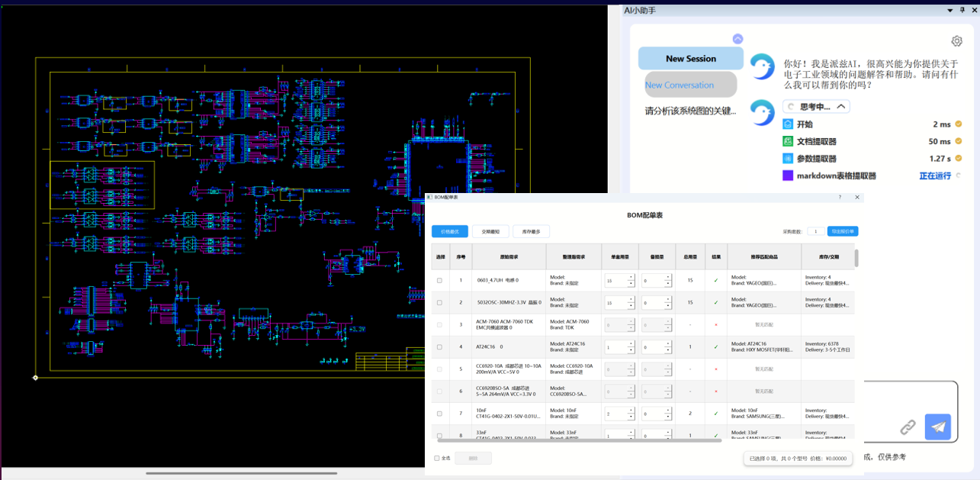Check the checkbox for BOM row 1
This screenshot has height=480, width=980.
tap(439, 281)
